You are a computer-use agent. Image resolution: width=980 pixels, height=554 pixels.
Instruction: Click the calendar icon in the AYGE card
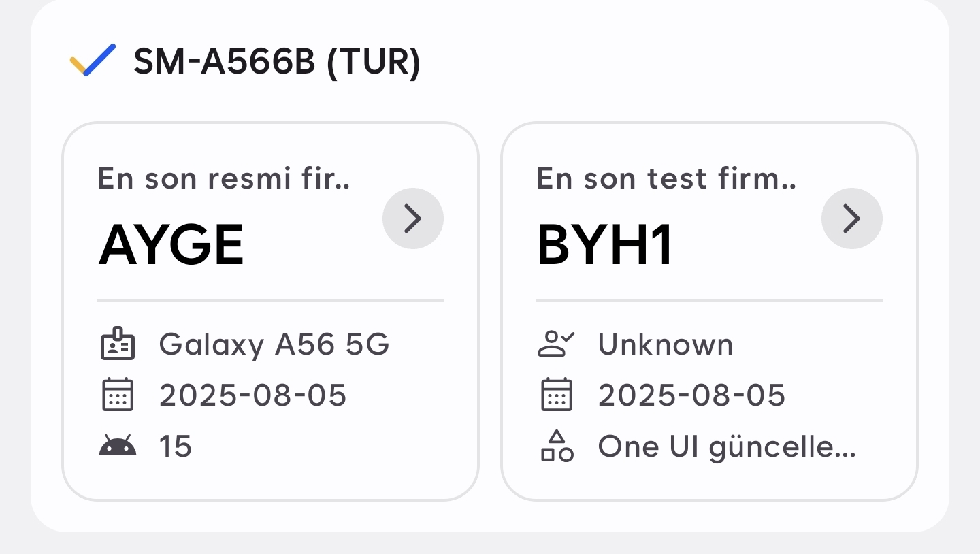[118, 395]
